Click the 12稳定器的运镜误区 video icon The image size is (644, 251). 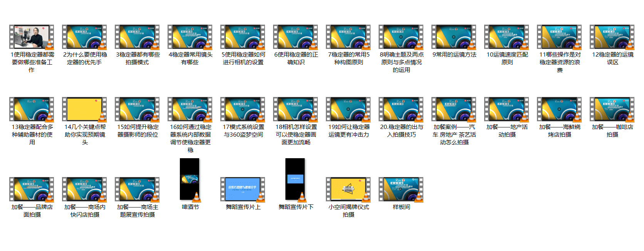point(612,37)
